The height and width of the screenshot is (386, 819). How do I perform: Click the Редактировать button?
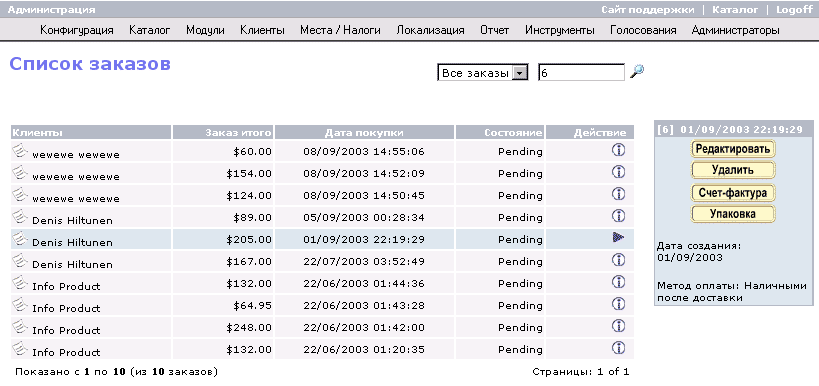click(733, 149)
